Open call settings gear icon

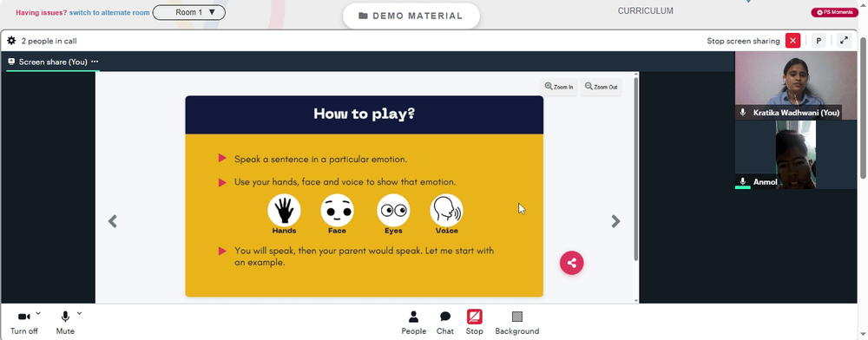click(x=11, y=41)
